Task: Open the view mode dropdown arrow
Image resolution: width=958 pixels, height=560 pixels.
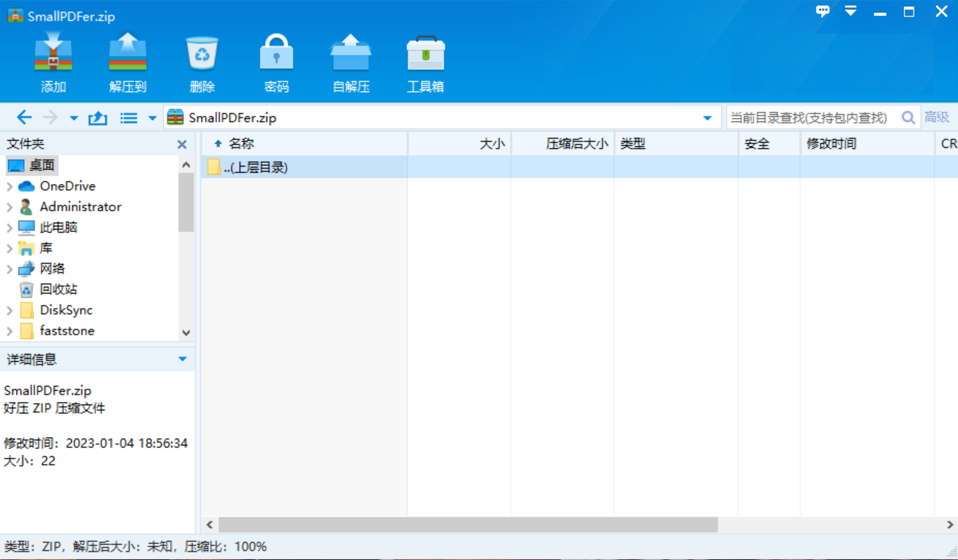Action: tap(152, 118)
